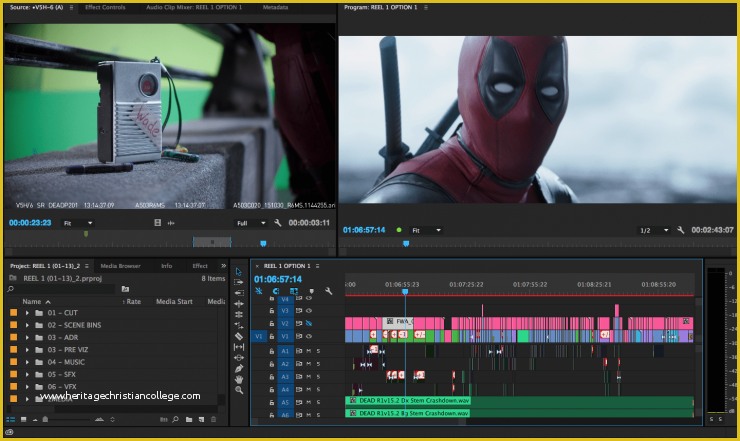Toggle V1 track output eye
Viewport: 740px width, 441px height.
point(309,336)
